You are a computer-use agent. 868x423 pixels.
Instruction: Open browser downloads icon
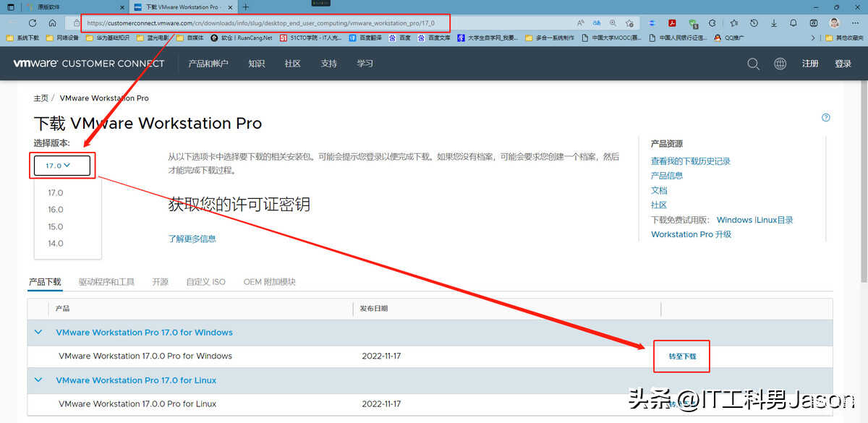click(773, 23)
